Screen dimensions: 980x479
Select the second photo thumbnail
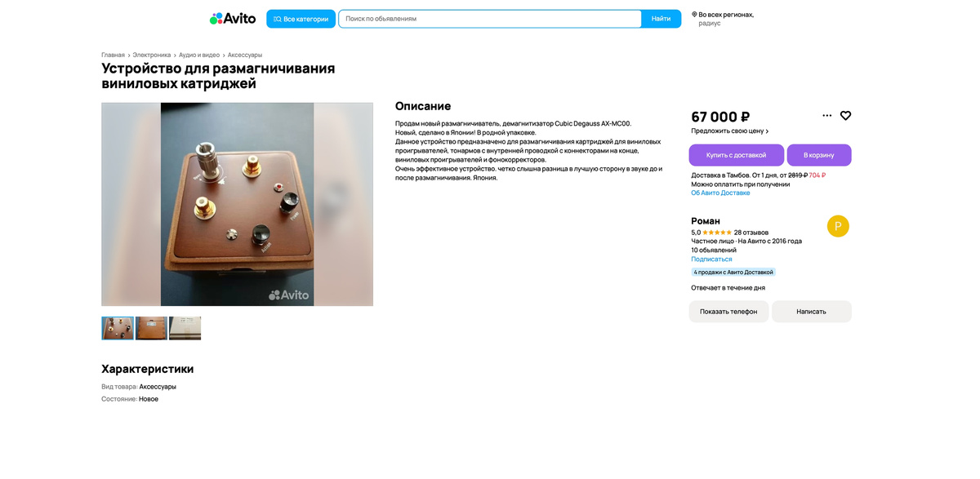click(x=151, y=328)
